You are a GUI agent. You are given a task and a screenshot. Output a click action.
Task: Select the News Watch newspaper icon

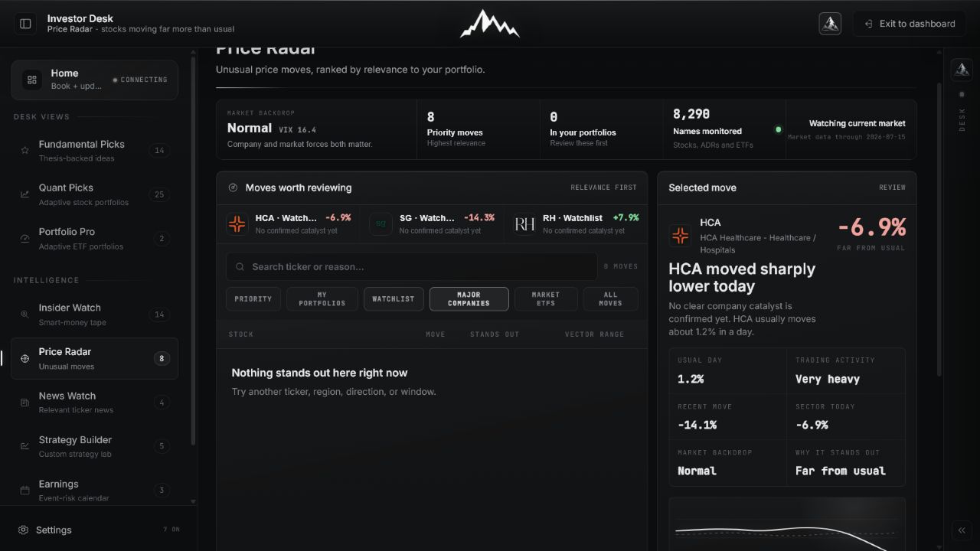[24, 403]
